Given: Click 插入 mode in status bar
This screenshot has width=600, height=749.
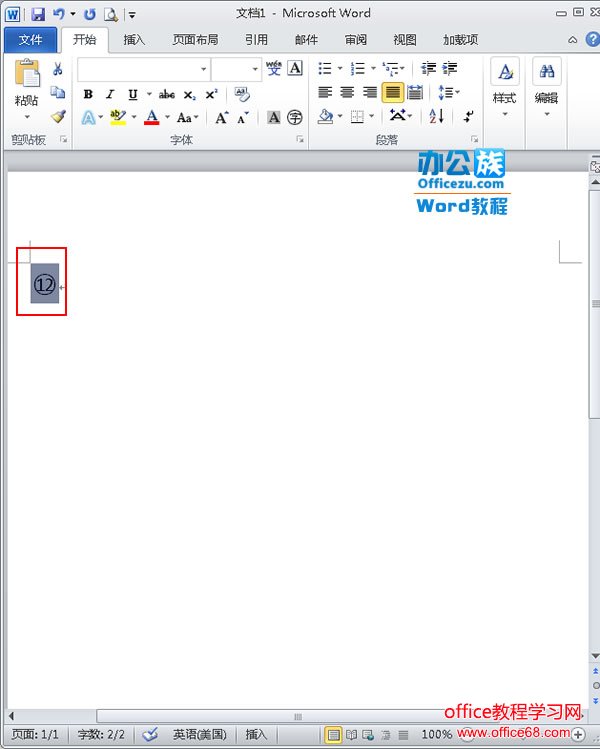Looking at the screenshot, I should coord(256,734).
